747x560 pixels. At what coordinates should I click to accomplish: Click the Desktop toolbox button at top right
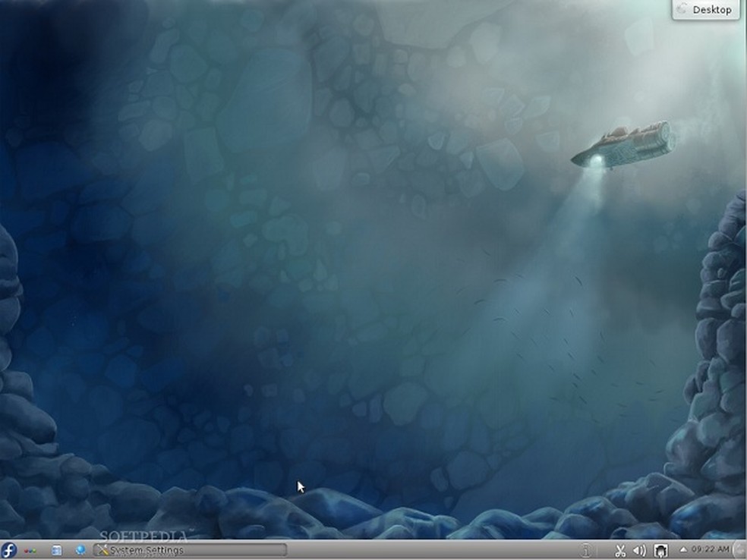click(x=708, y=10)
